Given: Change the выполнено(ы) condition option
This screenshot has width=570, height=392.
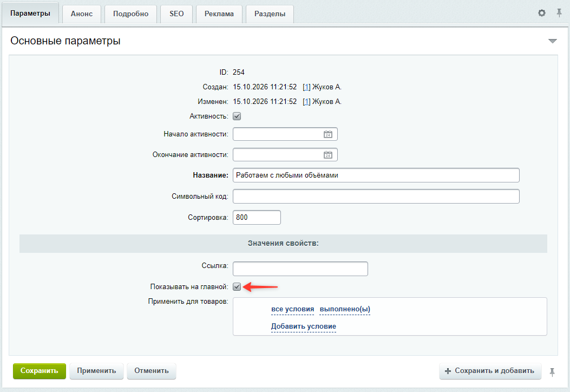Looking at the screenshot, I should [x=345, y=309].
